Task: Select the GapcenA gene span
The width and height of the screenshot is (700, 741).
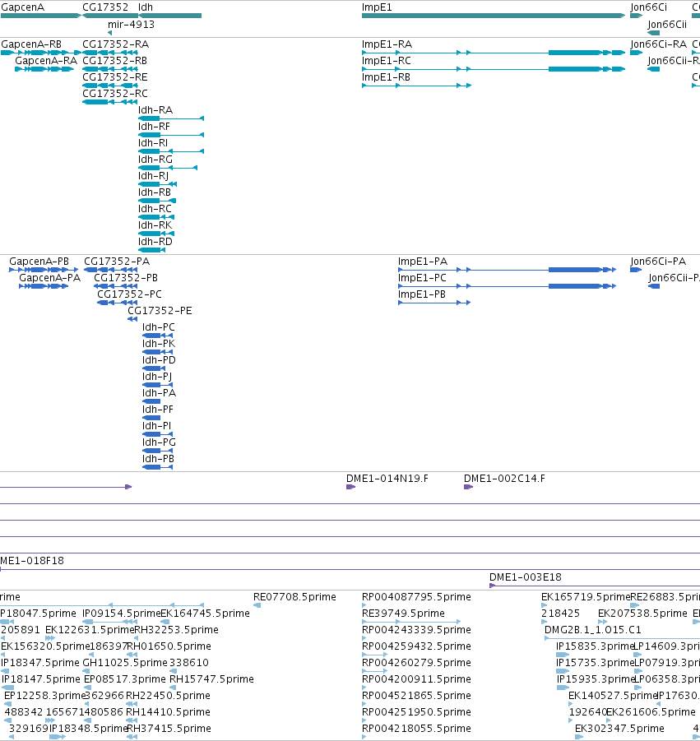Action: pos(41,16)
